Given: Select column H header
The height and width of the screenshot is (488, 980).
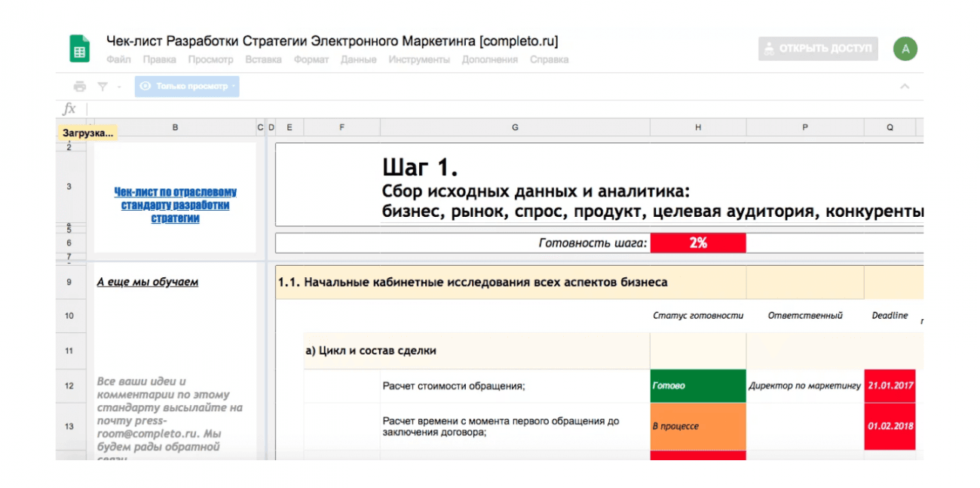Looking at the screenshot, I should pos(698,127).
